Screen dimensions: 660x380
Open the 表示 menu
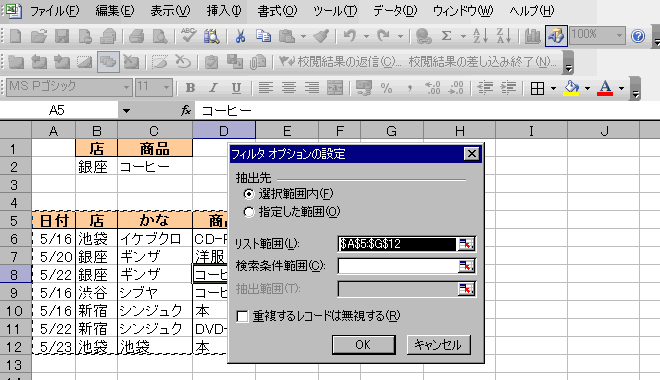coord(170,11)
